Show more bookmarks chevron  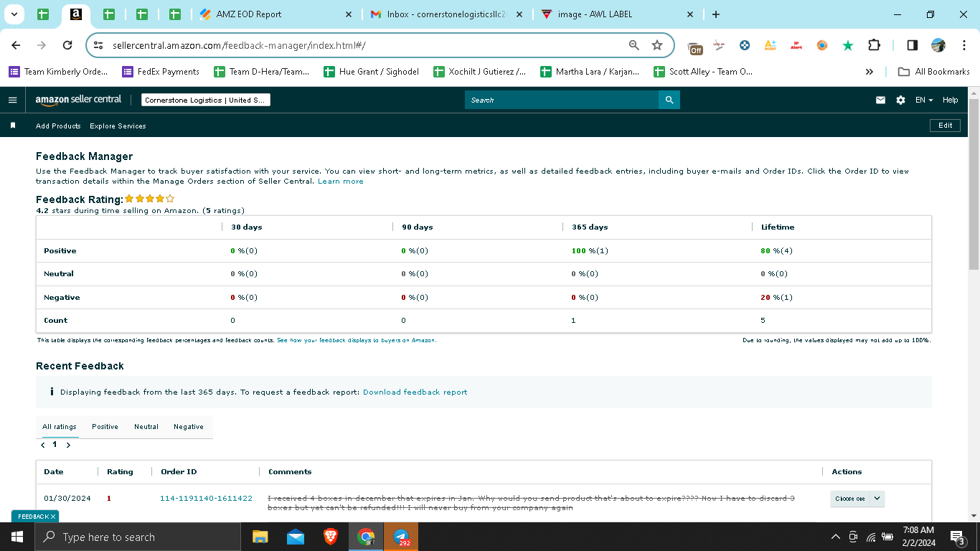tap(870, 72)
